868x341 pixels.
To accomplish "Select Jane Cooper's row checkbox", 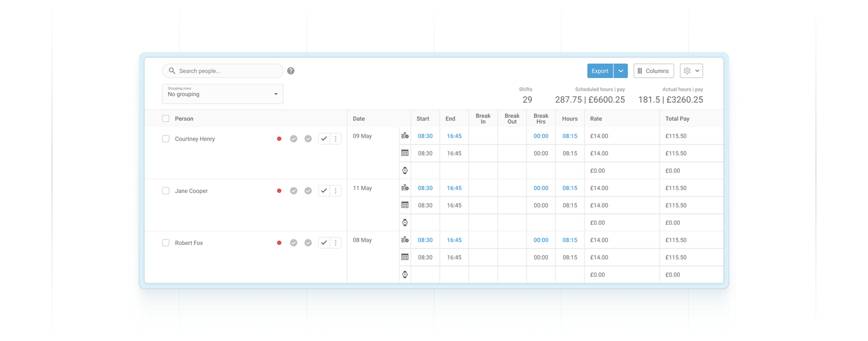I will point(165,190).
